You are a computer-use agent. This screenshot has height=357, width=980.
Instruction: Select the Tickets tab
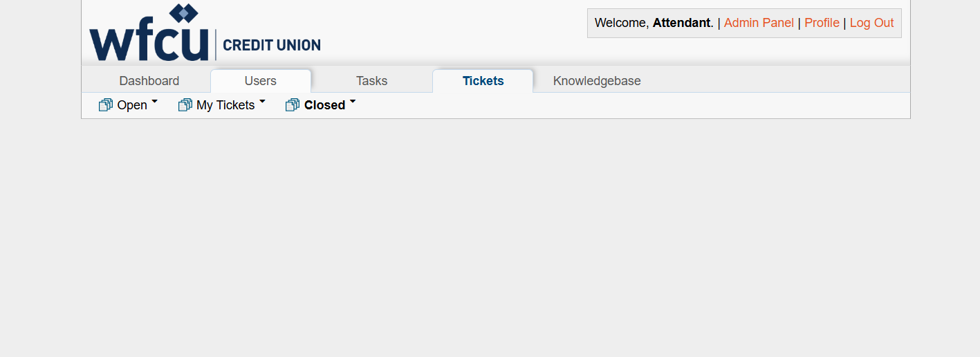pos(483,81)
